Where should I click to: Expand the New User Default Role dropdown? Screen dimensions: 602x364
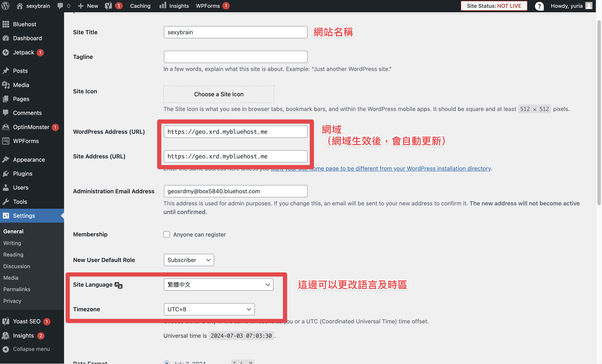pyautogui.click(x=189, y=260)
